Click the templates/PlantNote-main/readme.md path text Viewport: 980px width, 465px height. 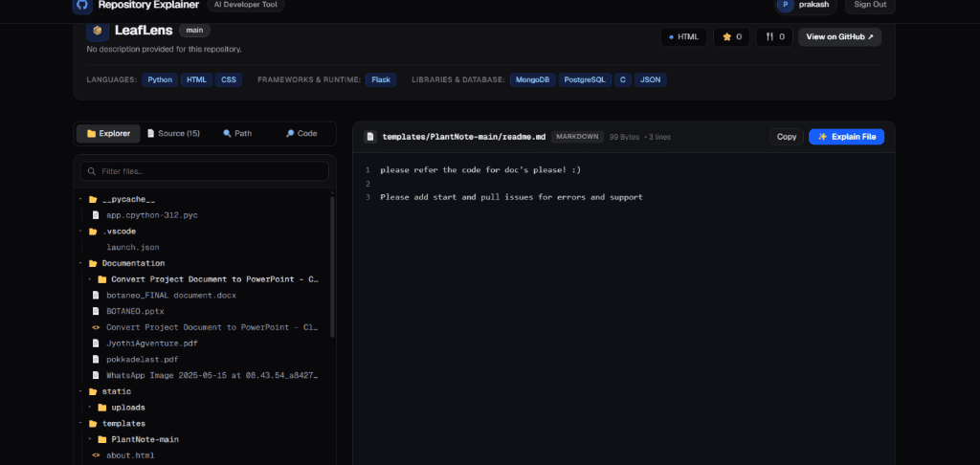pyautogui.click(x=464, y=136)
